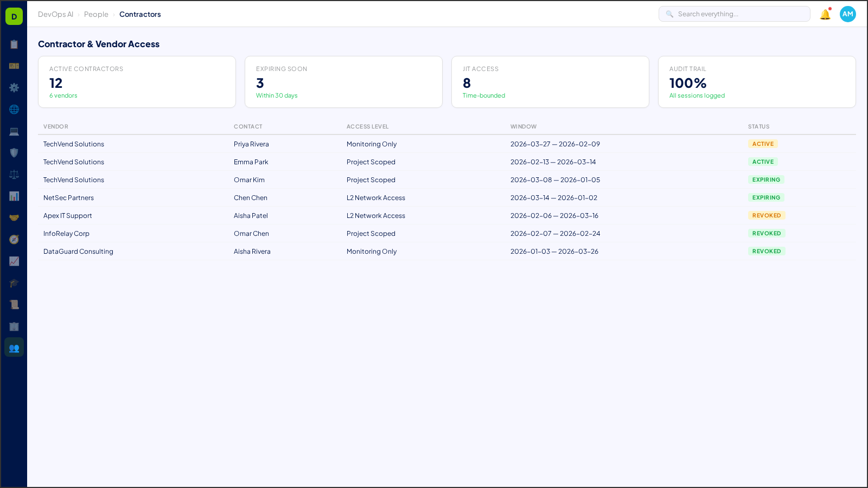Open the laptop devices sidebar icon
The width and height of the screenshot is (868, 488).
click(x=14, y=131)
